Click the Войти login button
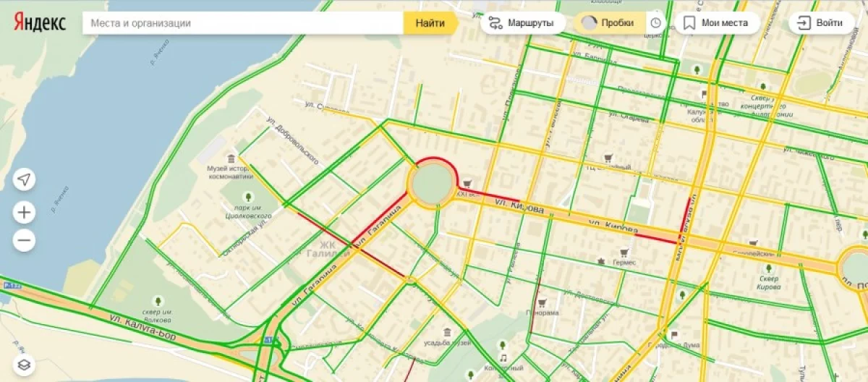This screenshot has width=868, height=382. click(x=820, y=23)
